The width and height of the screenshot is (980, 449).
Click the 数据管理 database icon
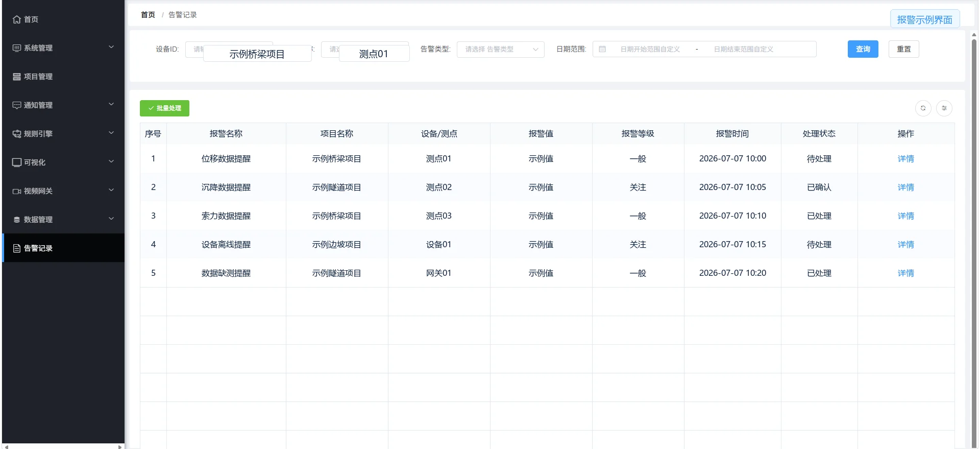point(17,220)
